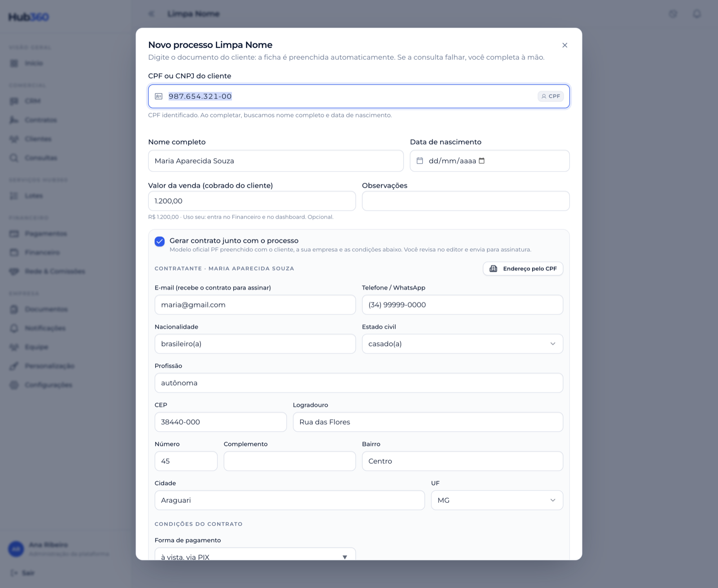The image size is (718, 588).
Task: Click the notification bell icon behind dialog
Action: 696,14
